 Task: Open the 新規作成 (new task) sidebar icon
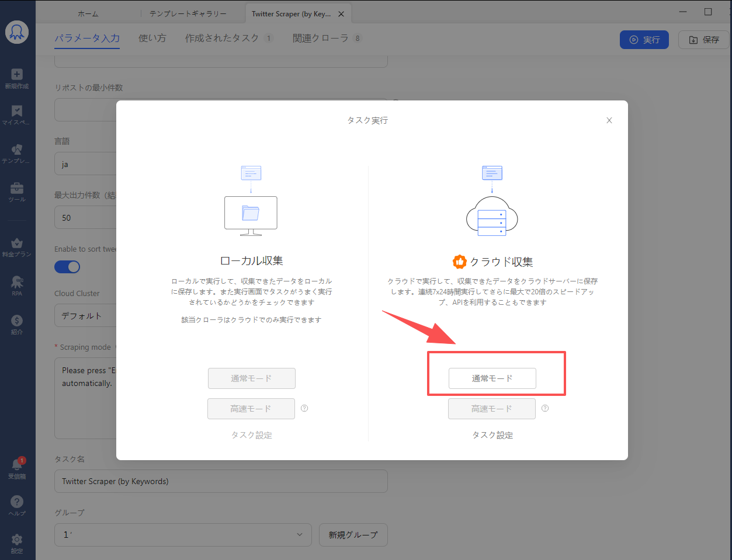pos(17,78)
